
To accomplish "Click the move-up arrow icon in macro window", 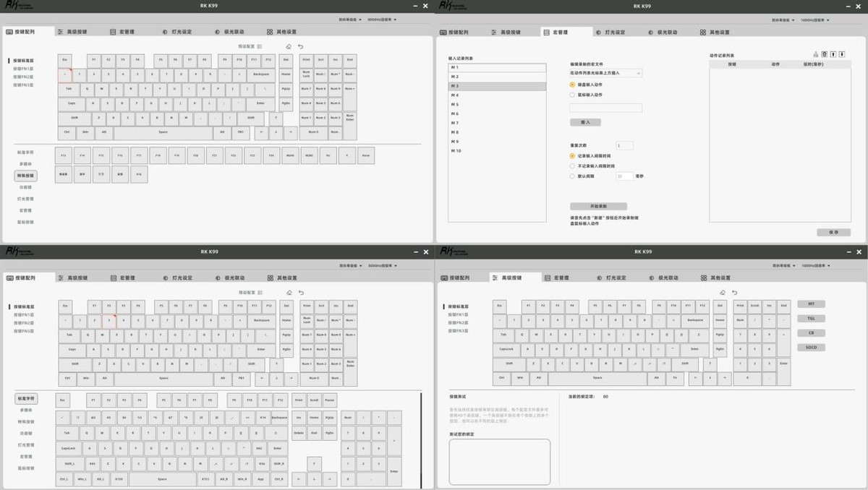I will [x=833, y=54].
